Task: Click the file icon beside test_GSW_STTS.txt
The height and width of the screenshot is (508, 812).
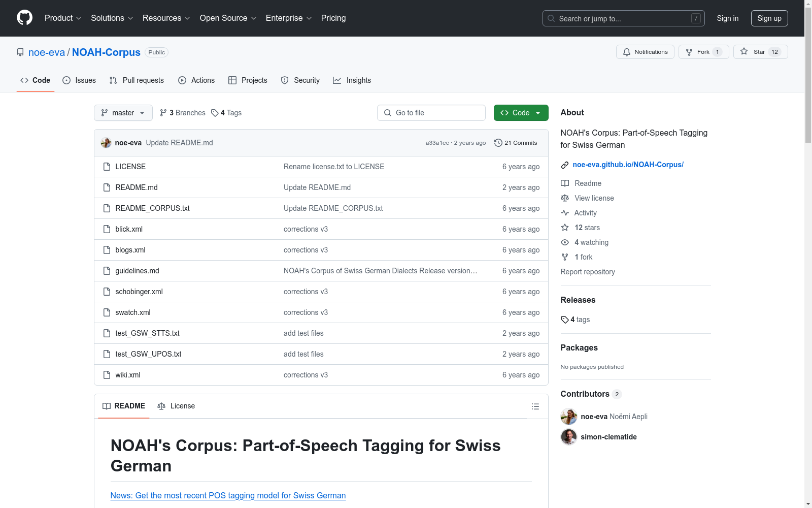Action: [107, 333]
